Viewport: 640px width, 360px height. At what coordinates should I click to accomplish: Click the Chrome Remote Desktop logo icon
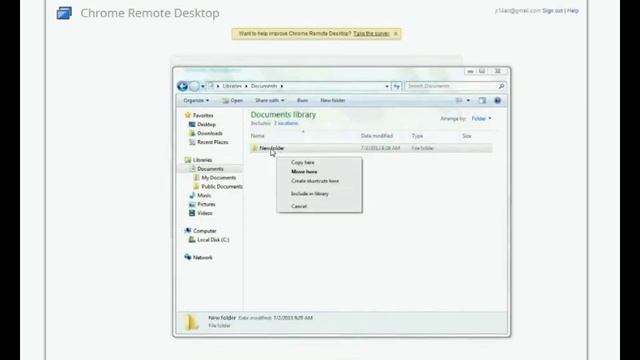pyautogui.click(x=64, y=13)
